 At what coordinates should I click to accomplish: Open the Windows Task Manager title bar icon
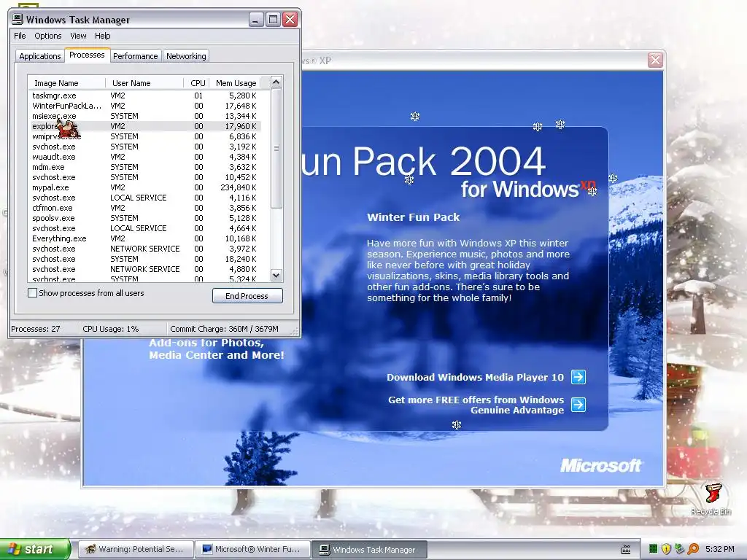18,19
